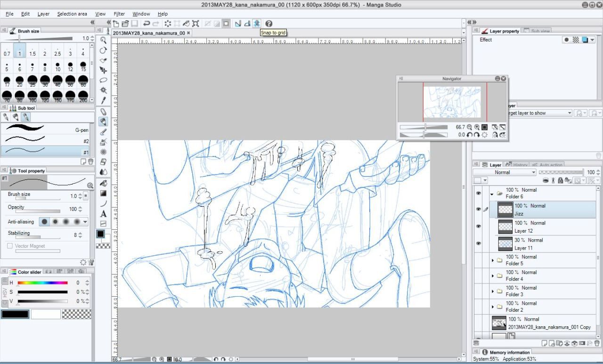This screenshot has width=603, height=364.
Task: Enable the Vector Magnet checkbox
Action: click(10, 246)
